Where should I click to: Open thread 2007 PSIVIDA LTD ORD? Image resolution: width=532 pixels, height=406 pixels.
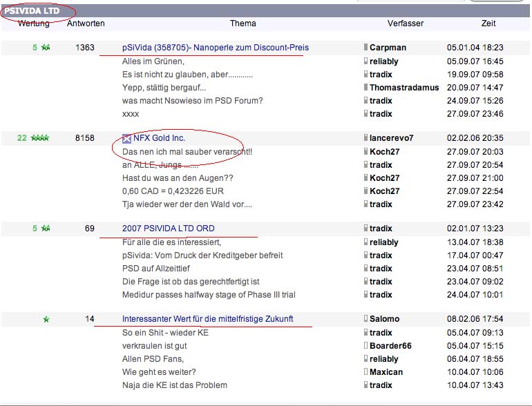[169, 229]
